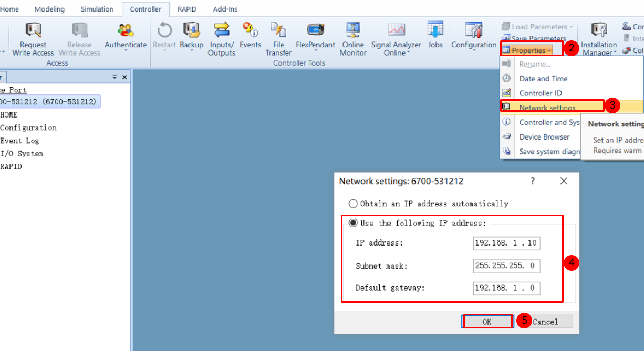Click the Save Parameters item
The width and height of the screenshot is (644, 351).
tap(534, 38)
